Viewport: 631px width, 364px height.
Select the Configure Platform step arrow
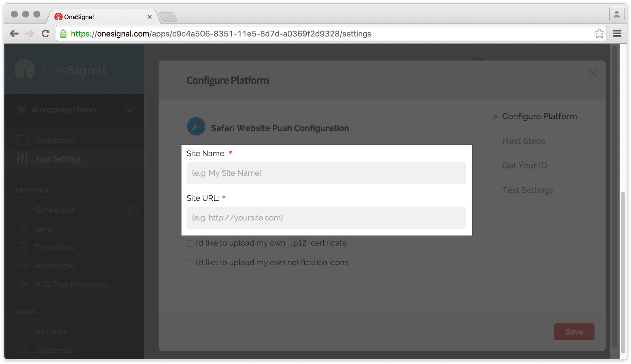tap(496, 117)
